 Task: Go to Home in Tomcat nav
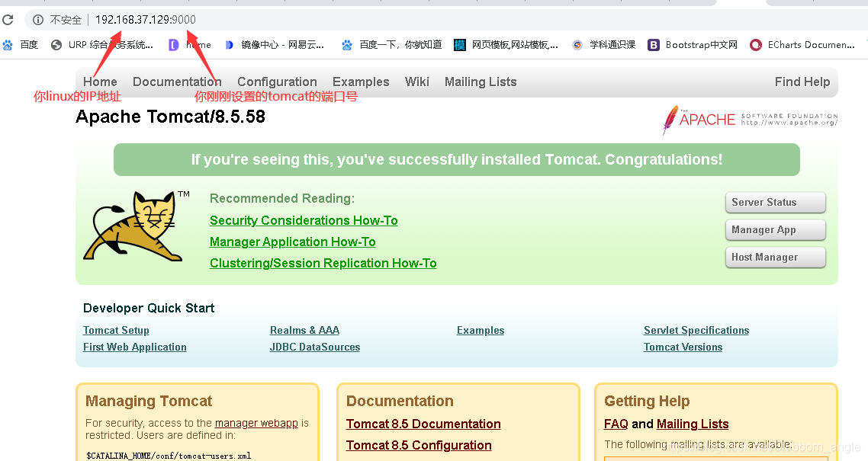(x=100, y=82)
